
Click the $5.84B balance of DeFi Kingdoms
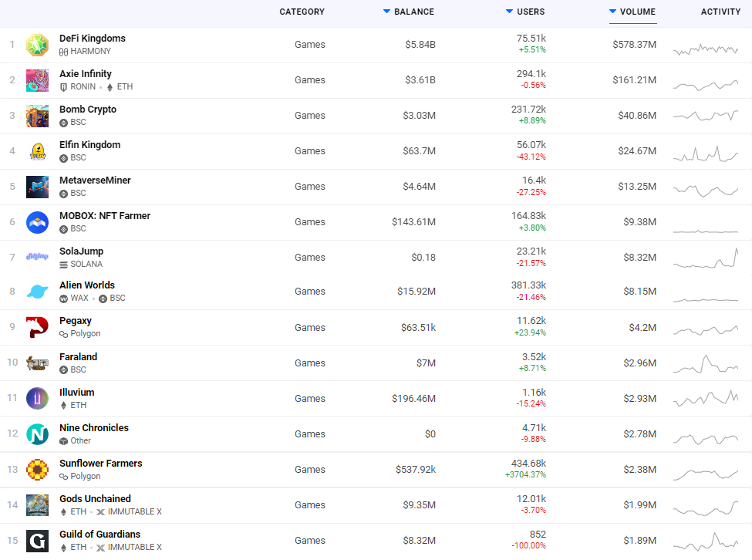click(420, 45)
